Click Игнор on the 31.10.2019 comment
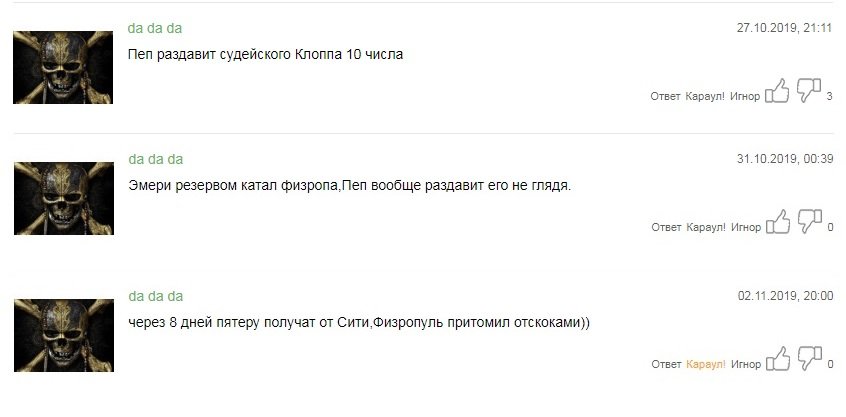Screen dimensions: 846x417 (746, 228)
